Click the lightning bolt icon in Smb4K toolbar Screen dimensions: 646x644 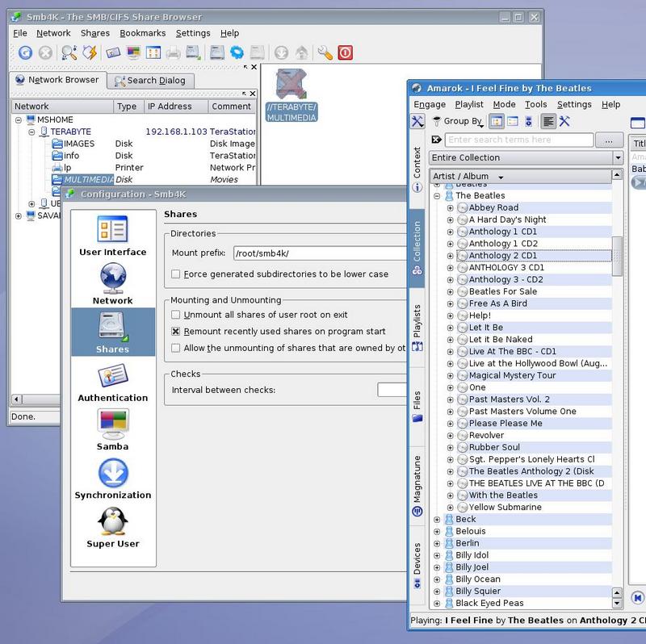coord(90,52)
